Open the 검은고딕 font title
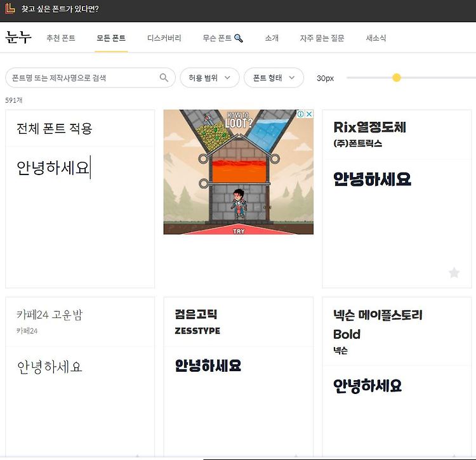This screenshot has width=476, height=460. (196, 314)
